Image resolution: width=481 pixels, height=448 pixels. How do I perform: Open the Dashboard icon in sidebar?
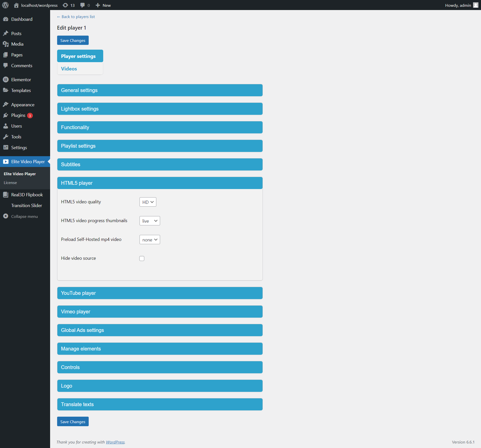coord(6,19)
